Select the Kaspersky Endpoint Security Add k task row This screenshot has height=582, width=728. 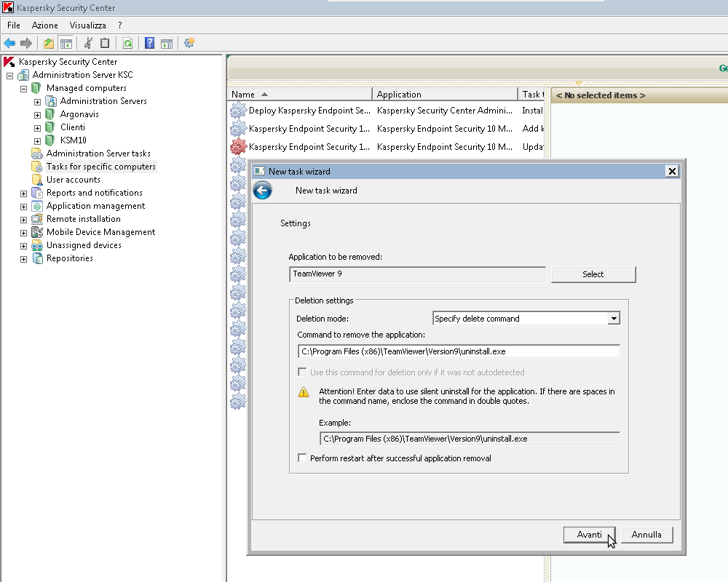click(x=387, y=129)
